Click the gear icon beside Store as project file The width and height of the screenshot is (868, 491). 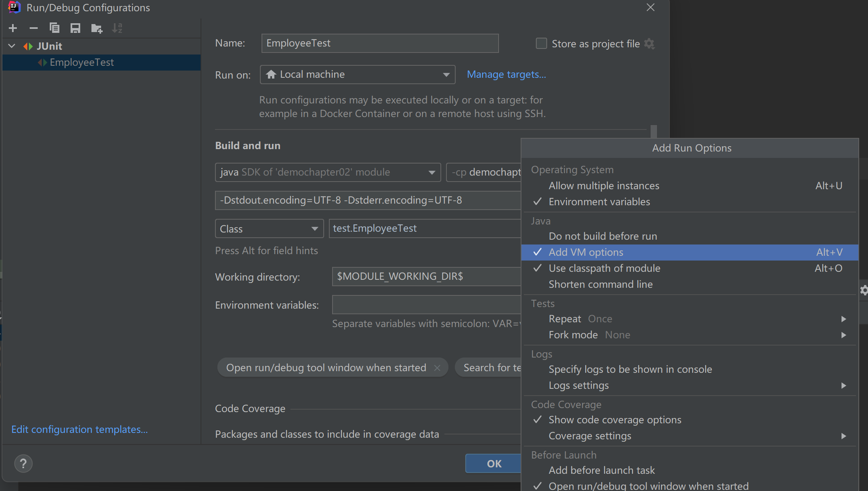649,44
